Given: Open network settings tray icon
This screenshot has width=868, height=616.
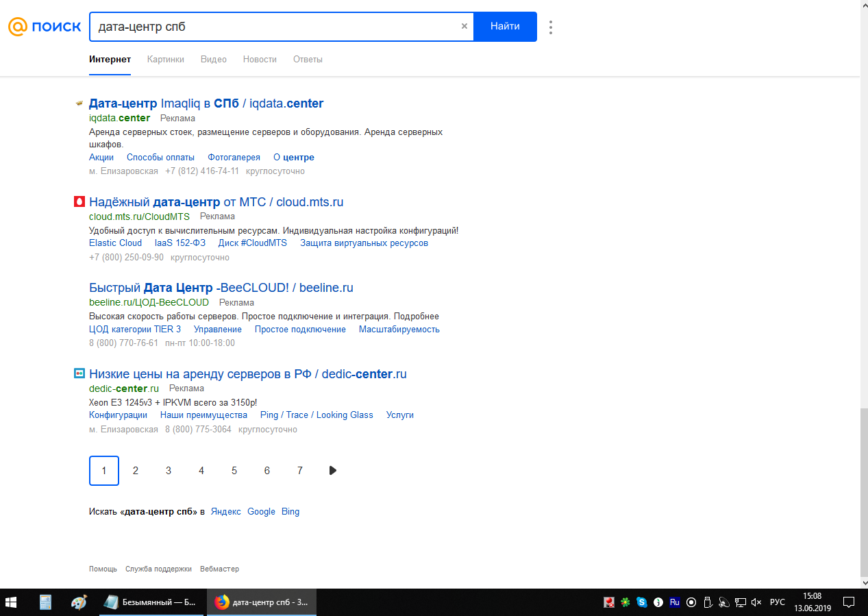Looking at the screenshot, I should (741, 602).
